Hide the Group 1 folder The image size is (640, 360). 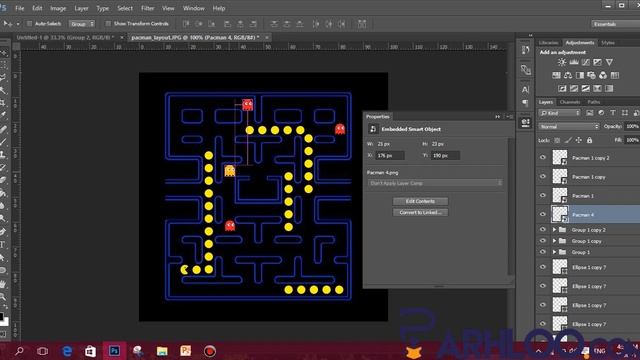tap(543, 252)
